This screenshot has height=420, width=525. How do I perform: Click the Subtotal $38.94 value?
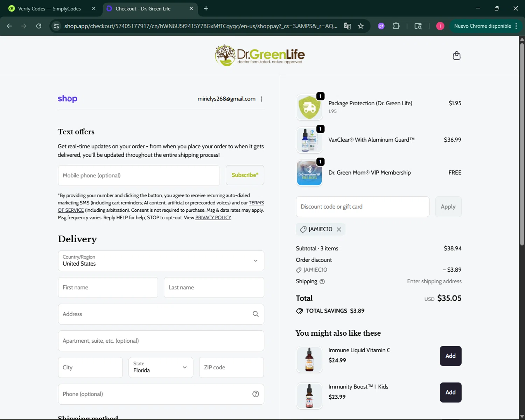click(453, 248)
